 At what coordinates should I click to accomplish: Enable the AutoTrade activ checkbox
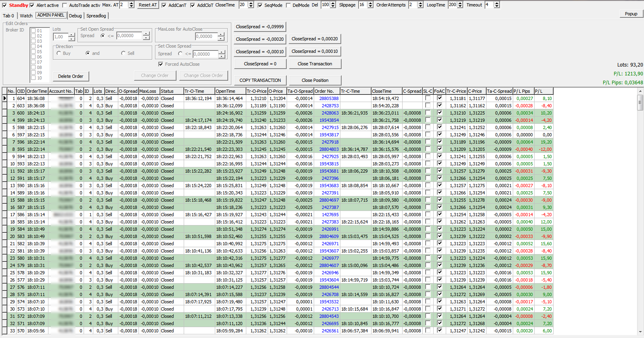65,5
